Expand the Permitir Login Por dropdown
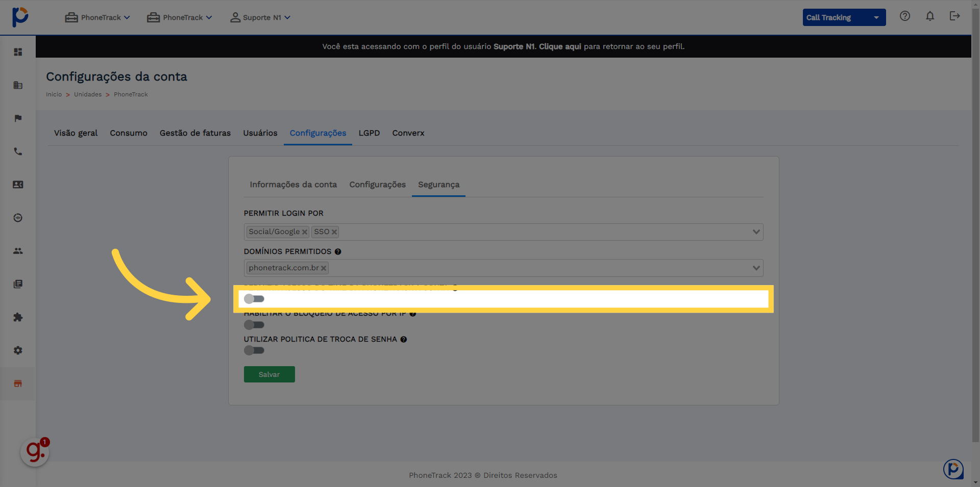Image resolution: width=980 pixels, height=487 pixels. 756,232
